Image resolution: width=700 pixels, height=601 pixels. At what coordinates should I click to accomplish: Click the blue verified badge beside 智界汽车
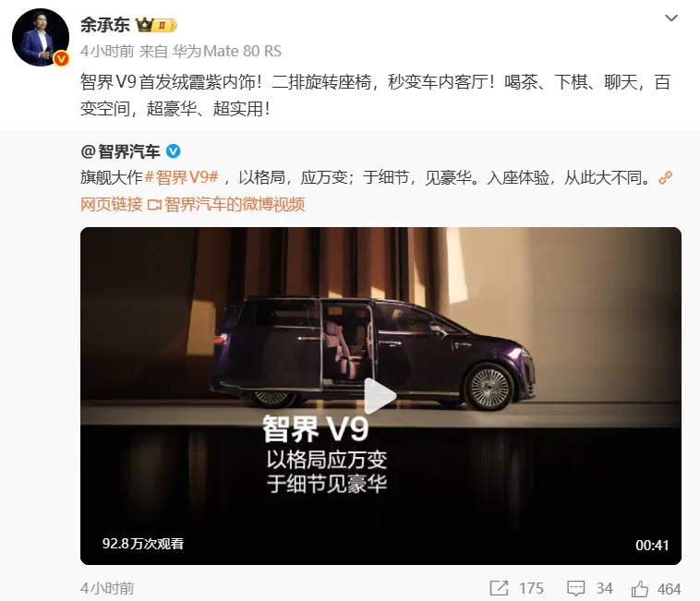pyautogui.click(x=174, y=151)
